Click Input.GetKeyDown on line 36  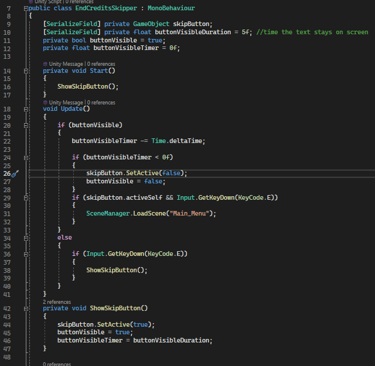click(115, 254)
